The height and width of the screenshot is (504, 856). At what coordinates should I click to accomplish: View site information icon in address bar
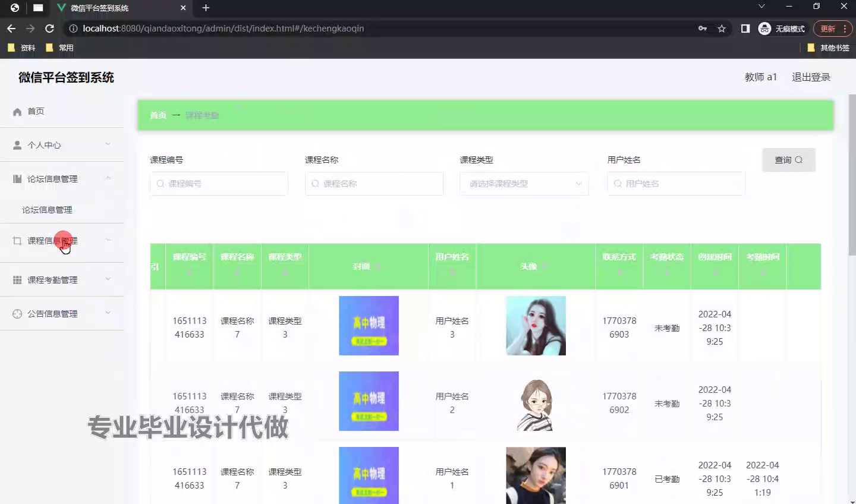73,29
